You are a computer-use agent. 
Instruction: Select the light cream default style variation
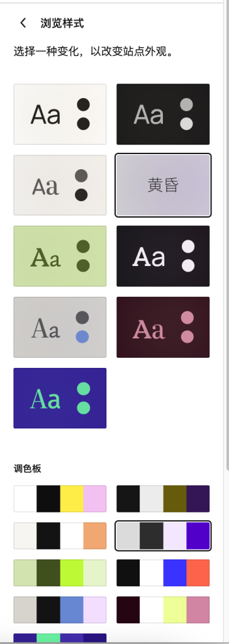[x=60, y=114]
